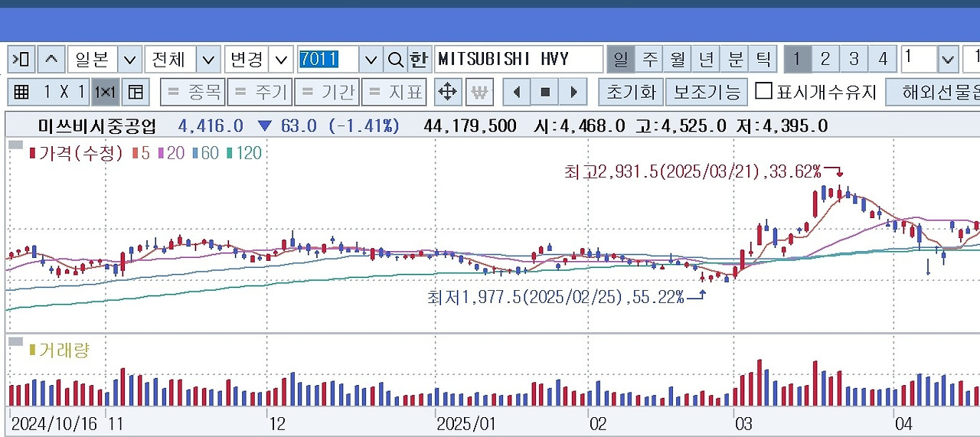The image size is (980, 437).
Task: Click the 가격(수정) price legend
Action: 77,153
